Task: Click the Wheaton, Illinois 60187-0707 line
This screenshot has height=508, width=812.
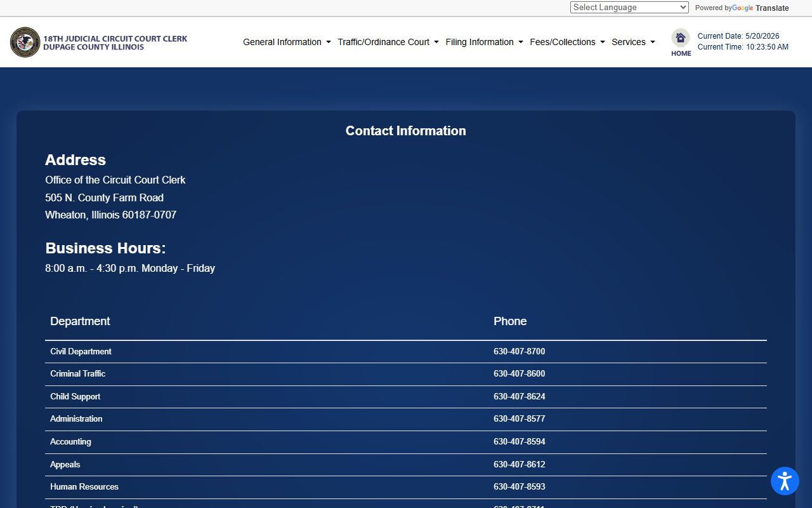Action: (111, 215)
